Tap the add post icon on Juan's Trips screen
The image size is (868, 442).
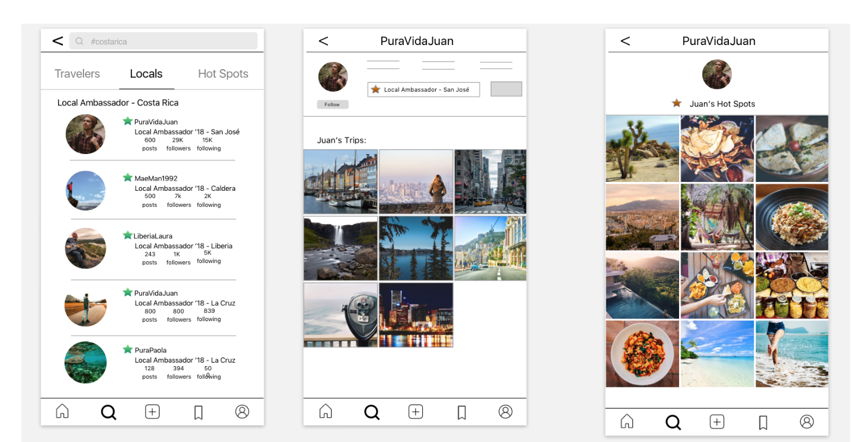(x=416, y=411)
